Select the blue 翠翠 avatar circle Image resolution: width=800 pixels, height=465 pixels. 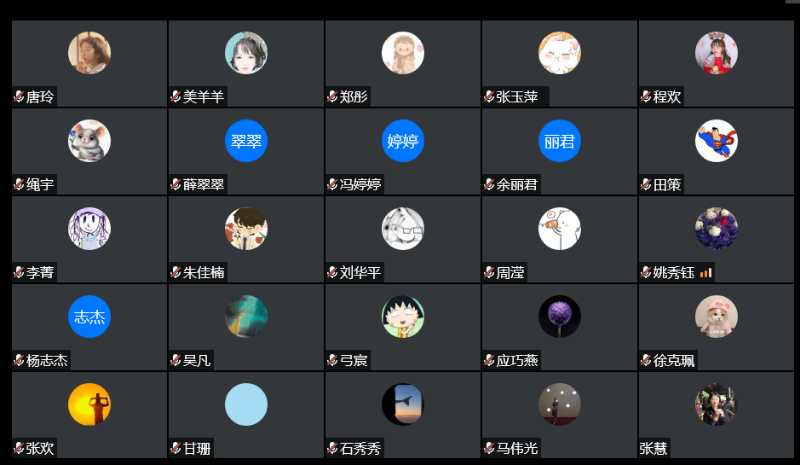point(246,141)
